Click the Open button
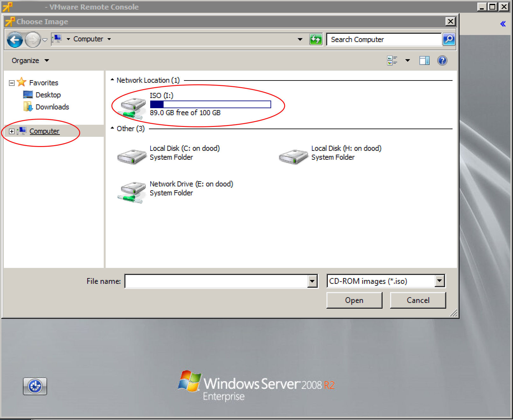513x420 pixels. point(354,300)
